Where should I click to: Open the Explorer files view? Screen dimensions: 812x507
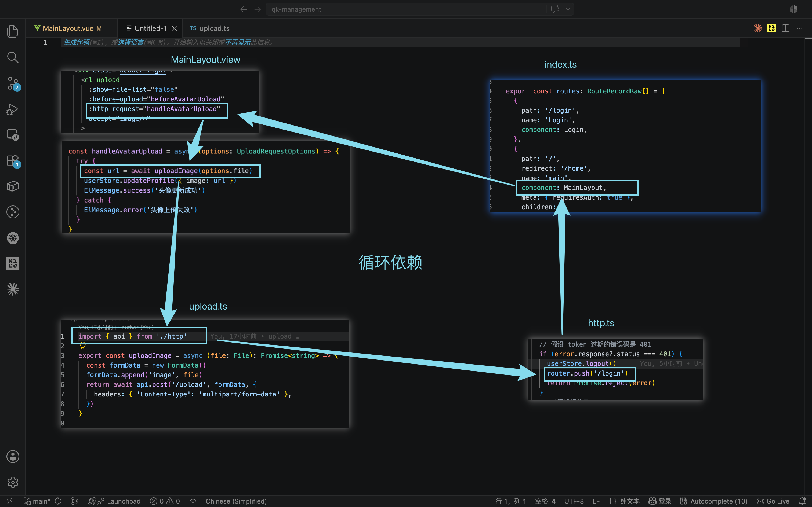pyautogui.click(x=13, y=32)
